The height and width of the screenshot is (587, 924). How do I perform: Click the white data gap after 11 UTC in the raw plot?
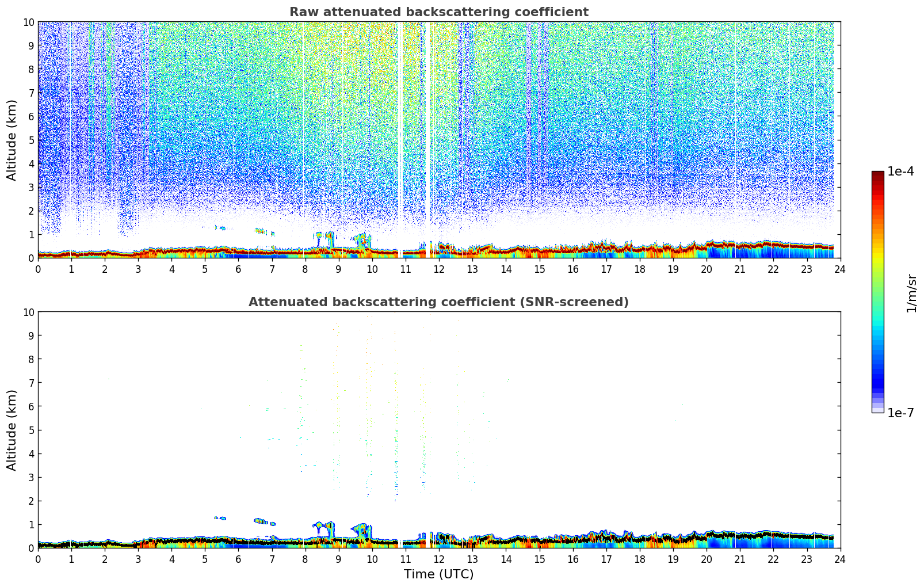pos(427,138)
